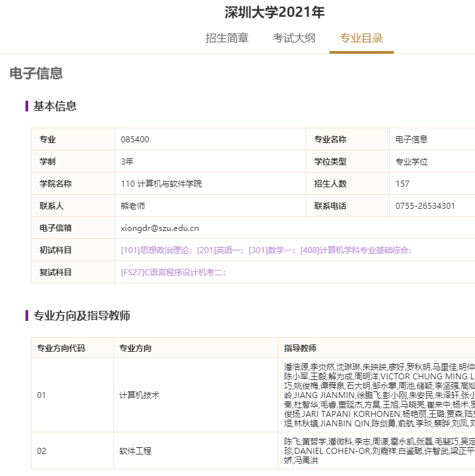
Task: Click the 学院名称 label cell
Action: 73,184
